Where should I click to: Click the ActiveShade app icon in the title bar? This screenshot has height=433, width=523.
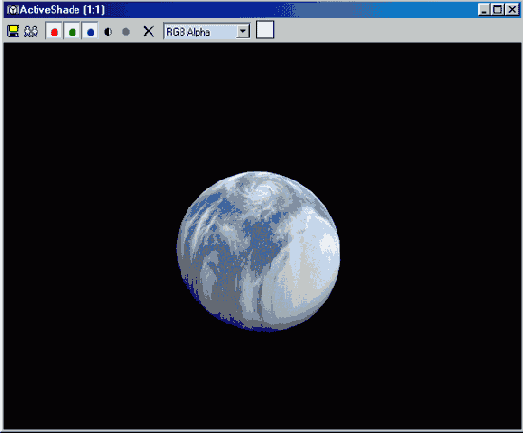(13, 10)
